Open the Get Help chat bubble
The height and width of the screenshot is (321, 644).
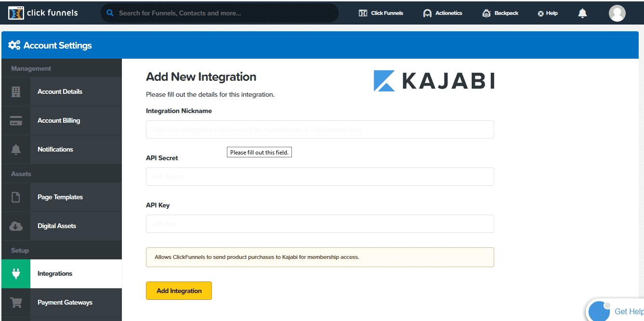600,311
